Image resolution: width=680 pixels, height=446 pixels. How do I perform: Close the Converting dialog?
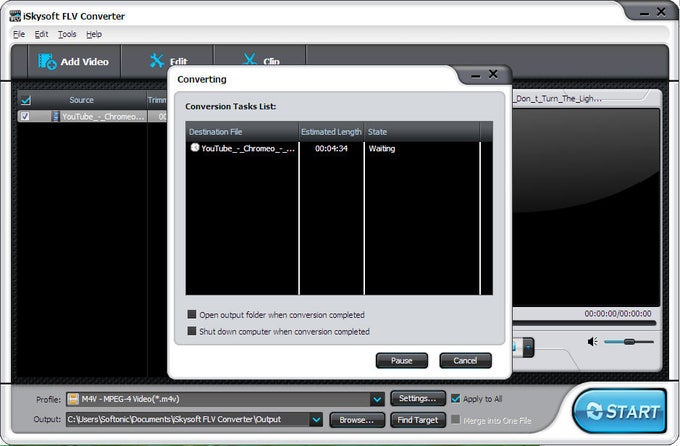pyautogui.click(x=493, y=74)
